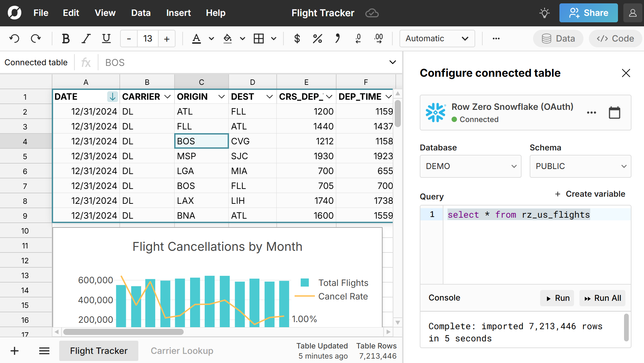Apply currency dollar format
This screenshot has width=644, height=363.
297,39
